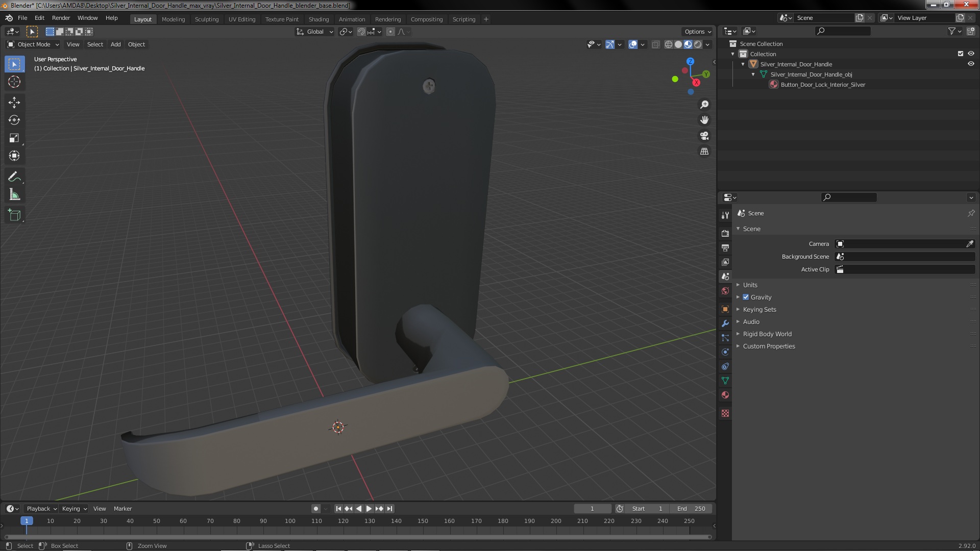Select the Cursor tool in toolbar
The width and height of the screenshot is (980, 551).
point(14,82)
